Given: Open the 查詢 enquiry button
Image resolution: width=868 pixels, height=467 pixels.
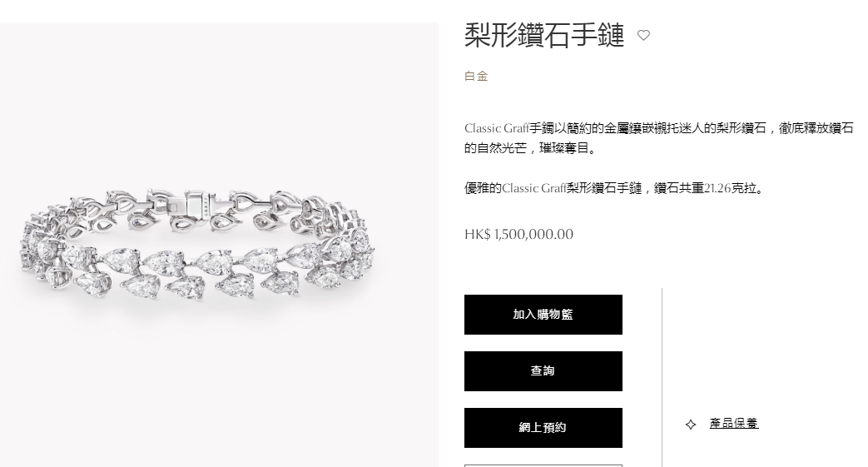Looking at the screenshot, I should (543, 371).
